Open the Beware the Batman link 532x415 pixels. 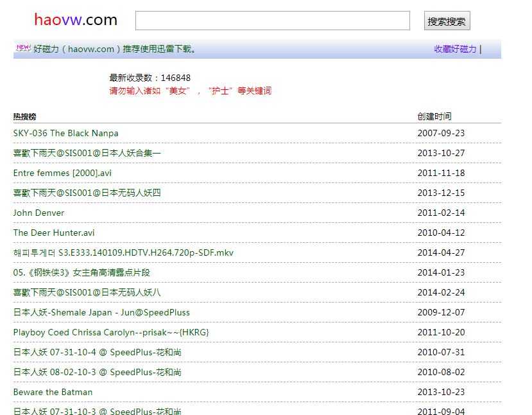point(53,393)
